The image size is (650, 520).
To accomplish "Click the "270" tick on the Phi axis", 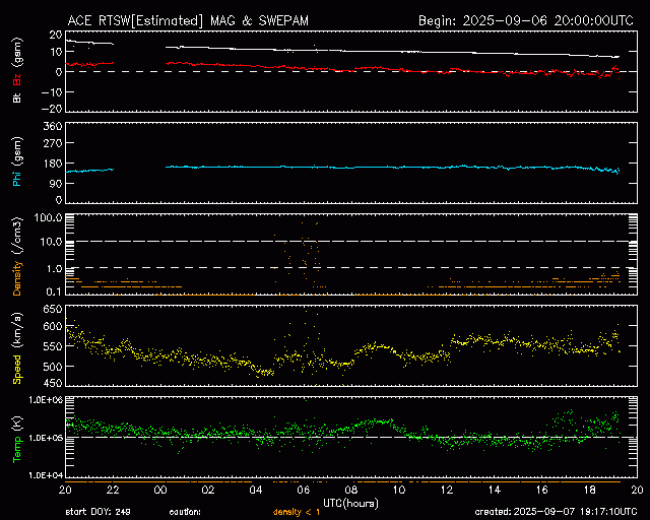I will click(x=53, y=143).
